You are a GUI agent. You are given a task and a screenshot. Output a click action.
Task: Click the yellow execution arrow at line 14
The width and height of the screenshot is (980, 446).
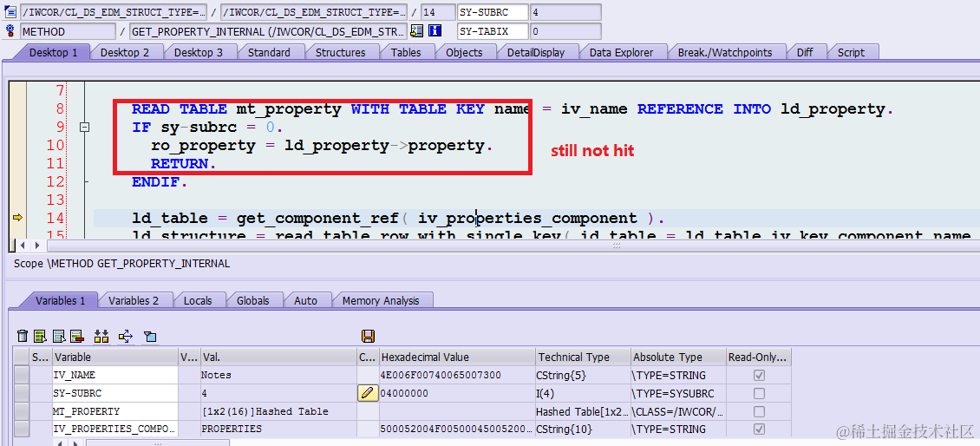[x=17, y=218]
